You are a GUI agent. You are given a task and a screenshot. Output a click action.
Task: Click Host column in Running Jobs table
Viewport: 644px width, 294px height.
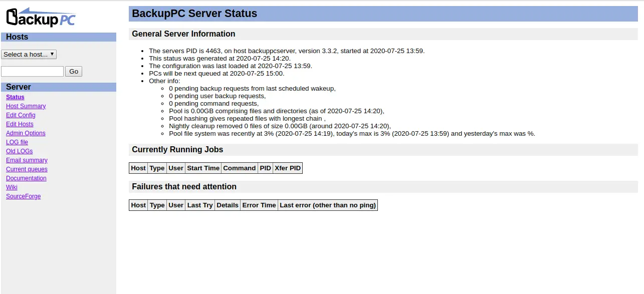(x=138, y=168)
